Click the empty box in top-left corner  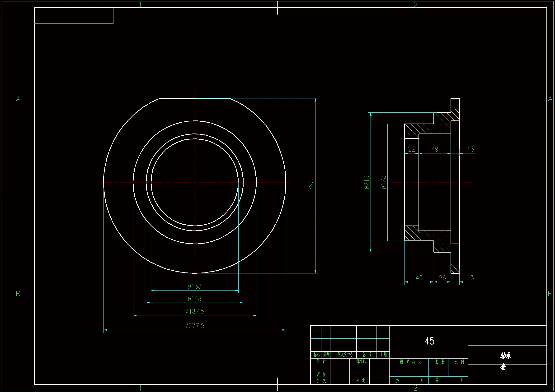(74, 16)
